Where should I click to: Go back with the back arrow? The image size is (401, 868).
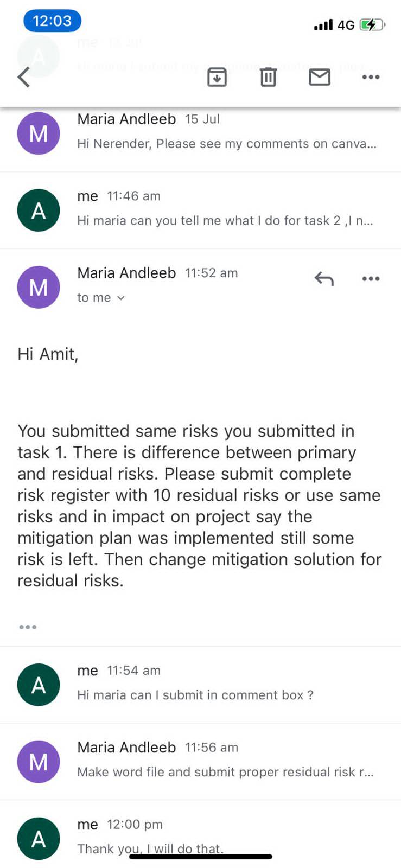(x=24, y=77)
